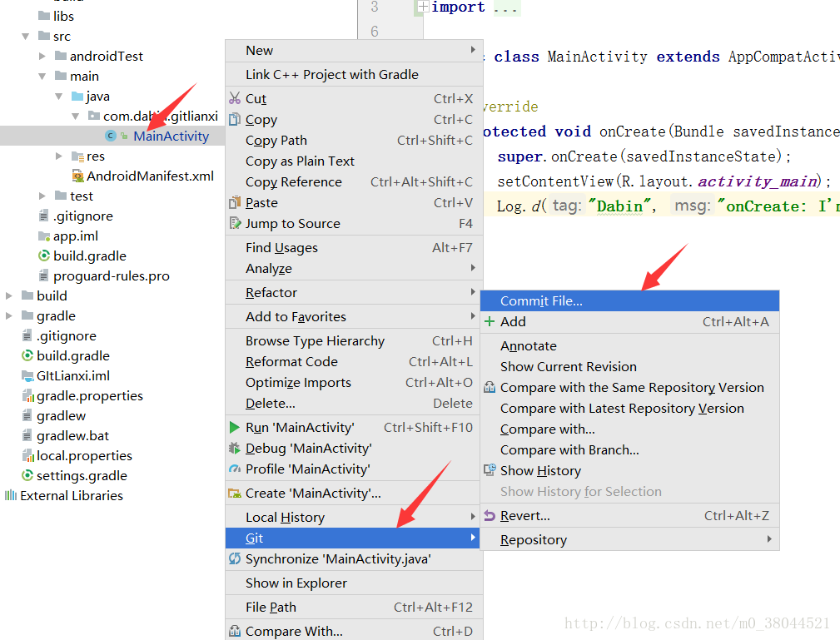The height and width of the screenshot is (640, 840).
Task: Click the Jump to Source icon
Action: (235, 223)
